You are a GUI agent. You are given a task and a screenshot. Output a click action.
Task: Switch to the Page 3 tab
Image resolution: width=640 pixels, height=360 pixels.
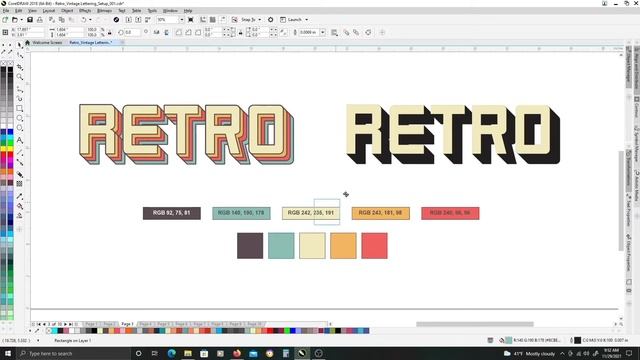coord(127,324)
